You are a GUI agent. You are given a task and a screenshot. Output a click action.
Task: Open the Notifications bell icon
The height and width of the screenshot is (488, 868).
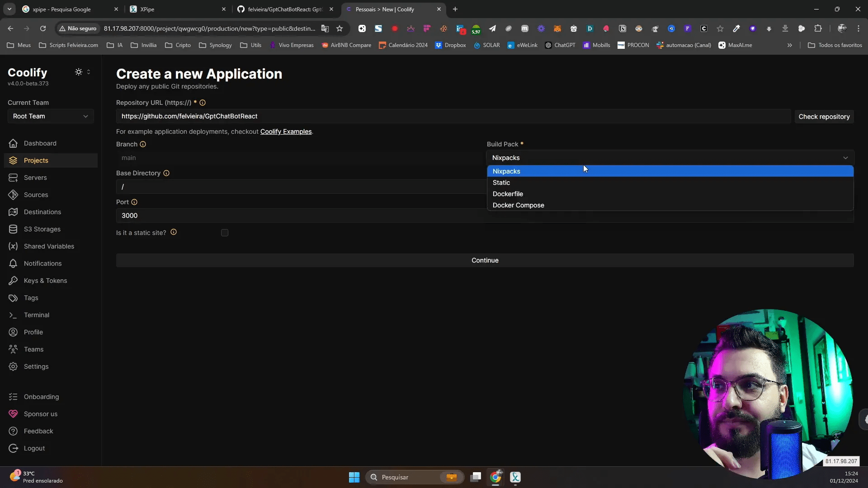[x=13, y=263]
